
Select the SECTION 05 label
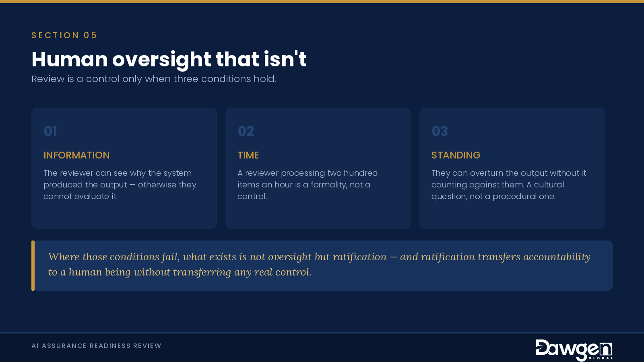(x=64, y=35)
